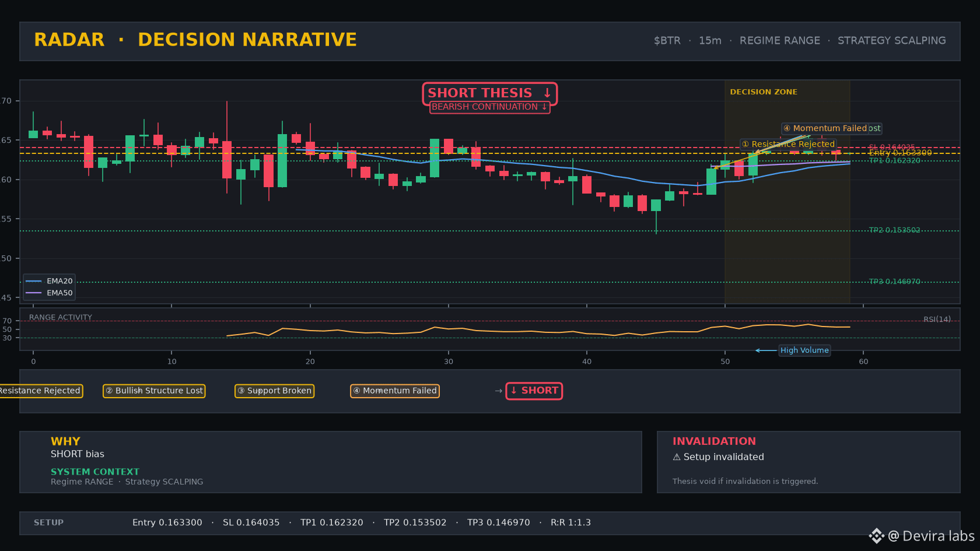The height and width of the screenshot is (551, 980).
Task: Select the Setup invalidated warning text
Action: click(x=718, y=457)
